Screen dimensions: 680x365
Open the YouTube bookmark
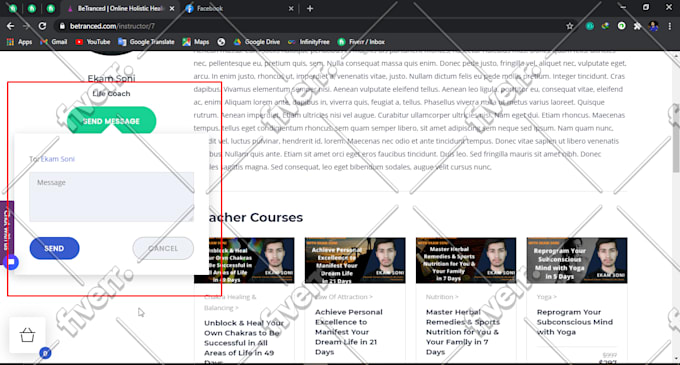(x=92, y=42)
